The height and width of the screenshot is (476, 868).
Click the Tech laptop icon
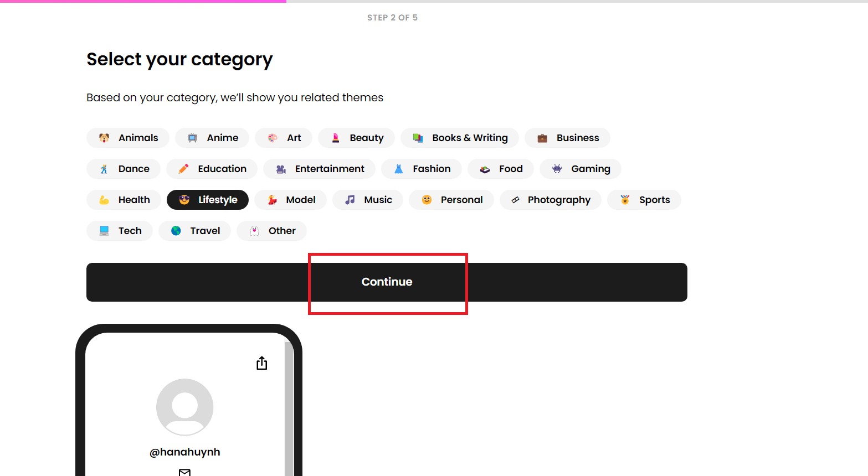[x=104, y=231]
